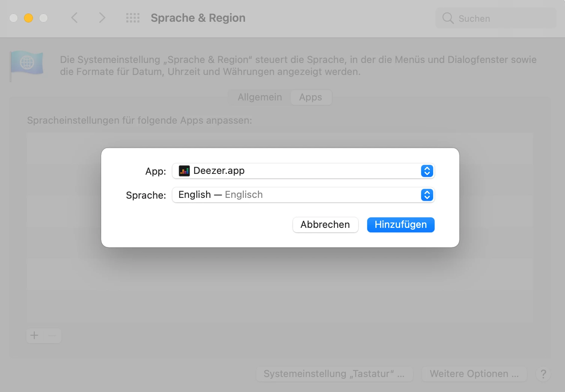Switch to the Apps tab
This screenshot has height=392, width=565.
311,97
